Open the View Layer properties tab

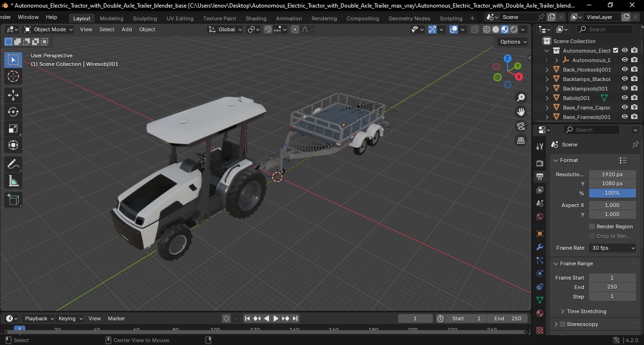tap(540, 190)
